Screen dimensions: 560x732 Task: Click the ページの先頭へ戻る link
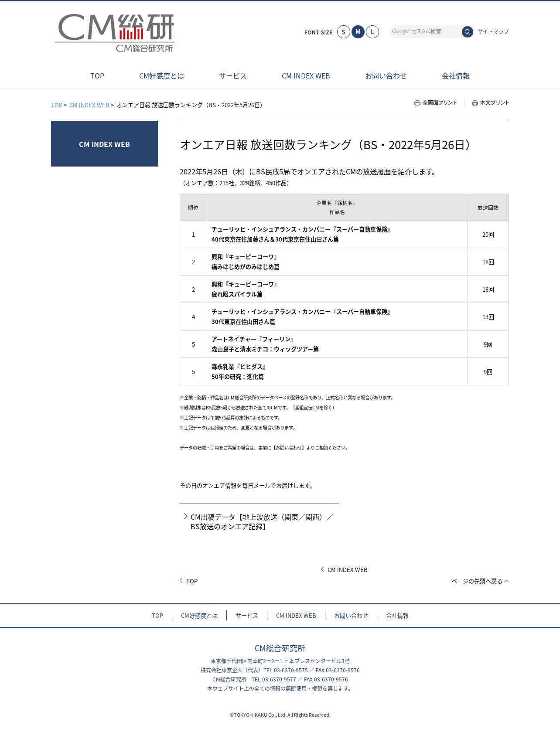[x=477, y=581]
